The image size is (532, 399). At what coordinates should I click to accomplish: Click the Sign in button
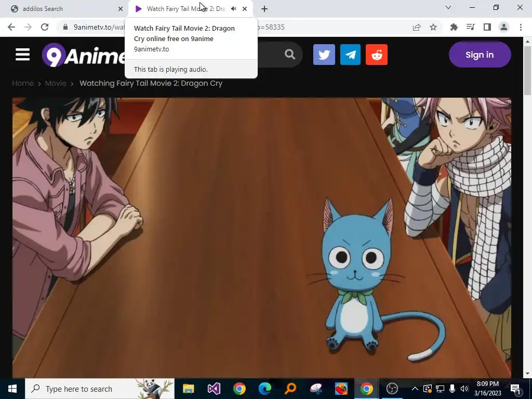click(x=480, y=55)
